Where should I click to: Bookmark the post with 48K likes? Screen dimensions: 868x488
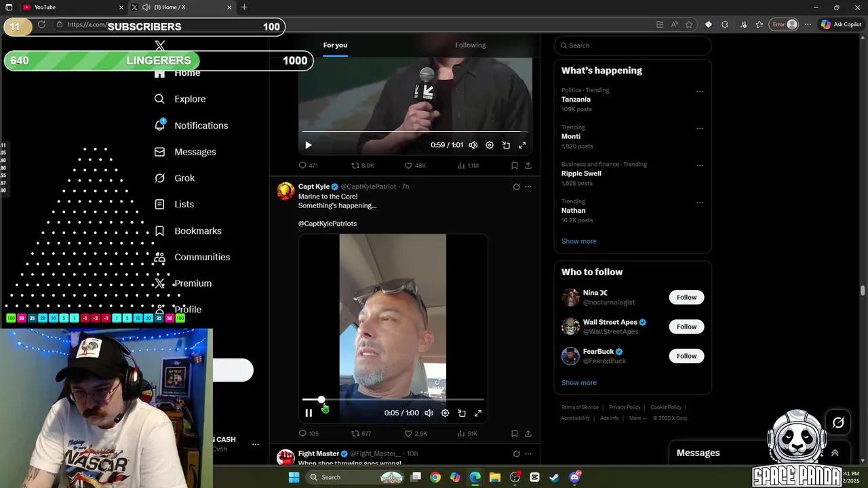point(515,165)
